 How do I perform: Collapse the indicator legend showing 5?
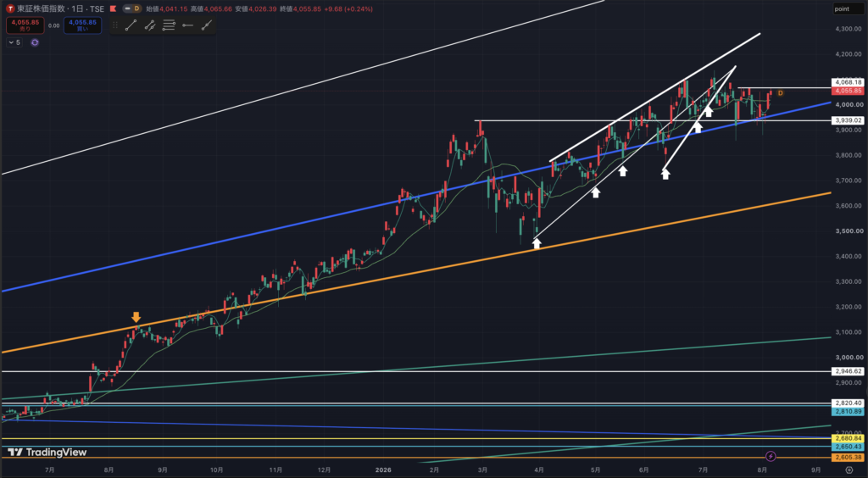click(x=14, y=42)
